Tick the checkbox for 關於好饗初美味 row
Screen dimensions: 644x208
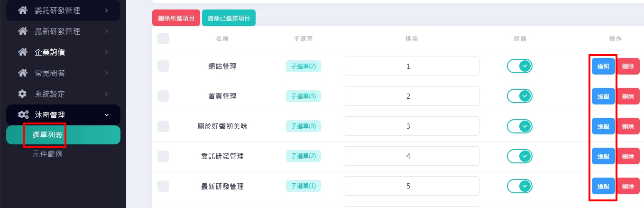(x=163, y=126)
